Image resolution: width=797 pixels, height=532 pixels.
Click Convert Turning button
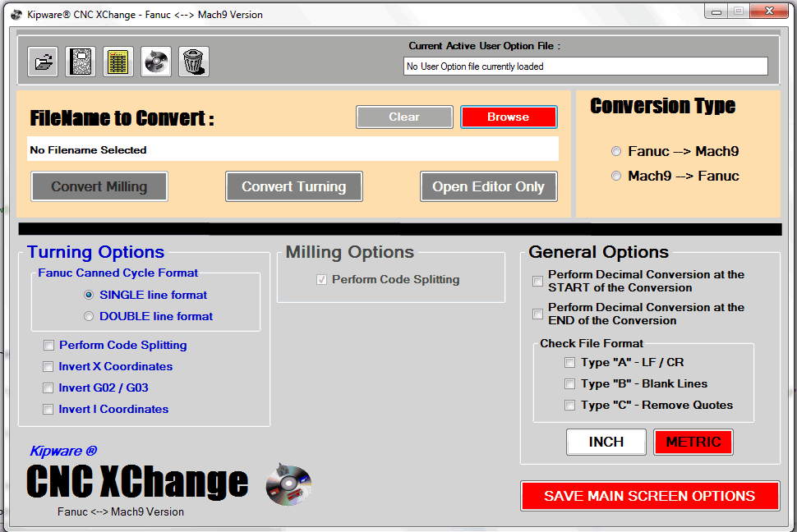point(294,186)
